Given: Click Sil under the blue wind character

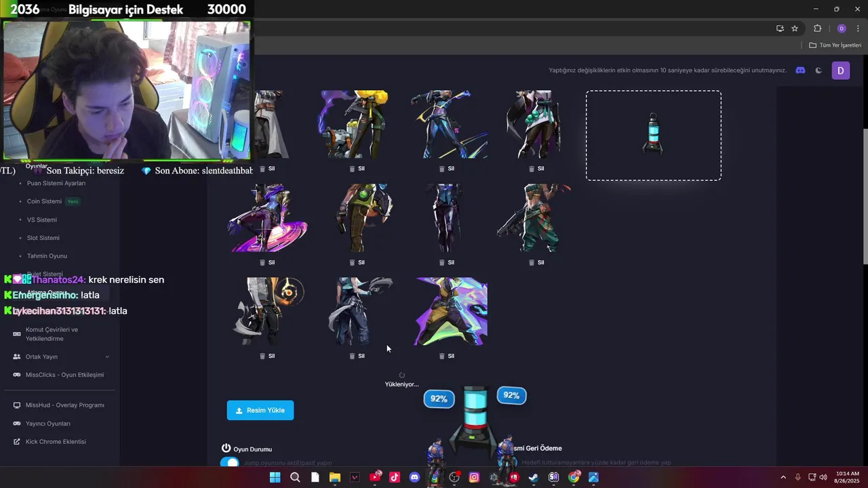Looking at the screenshot, I should point(357,356).
